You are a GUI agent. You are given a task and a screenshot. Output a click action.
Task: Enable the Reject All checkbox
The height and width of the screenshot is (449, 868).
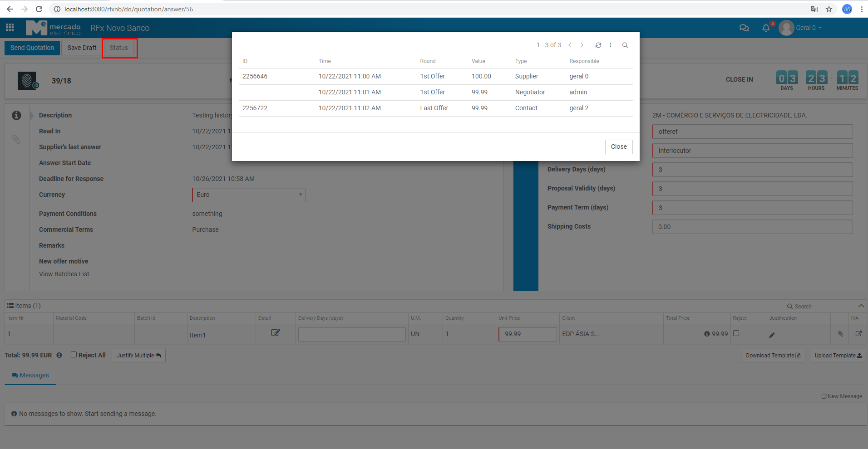tap(74, 355)
